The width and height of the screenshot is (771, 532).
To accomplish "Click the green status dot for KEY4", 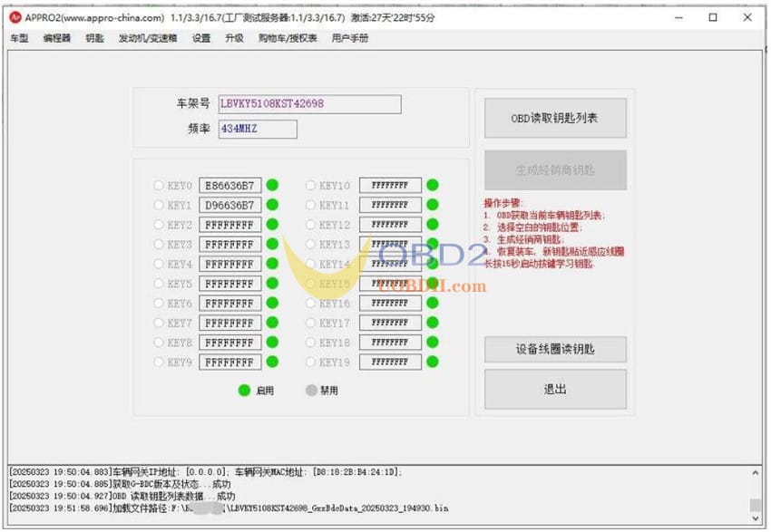I will (272, 264).
